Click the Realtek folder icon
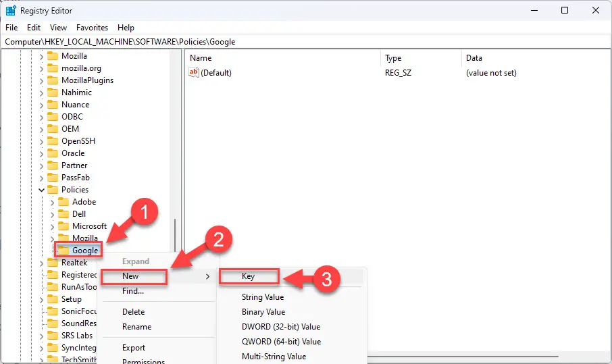 tap(53, 263)
